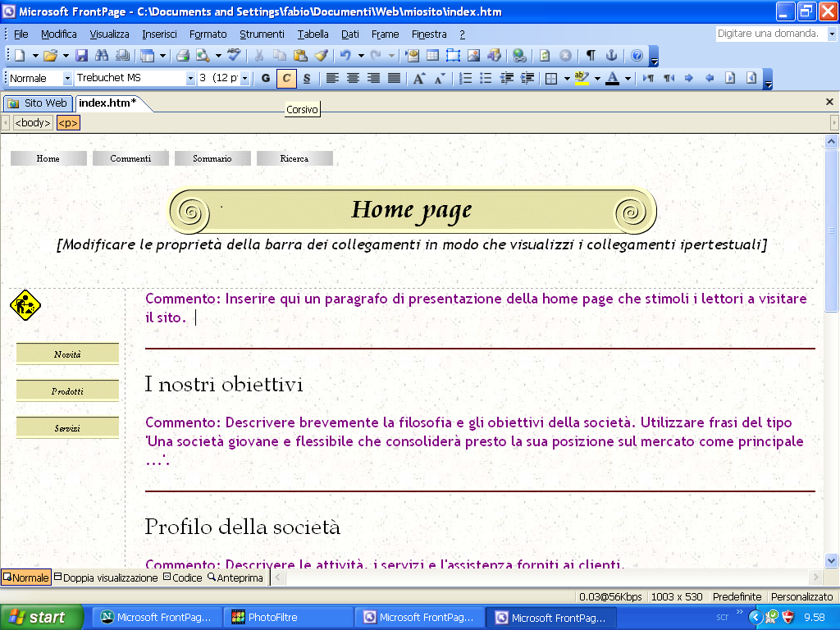Click the Novità sidebar button
Screen dimensions: 840x630
pos(67,354)
